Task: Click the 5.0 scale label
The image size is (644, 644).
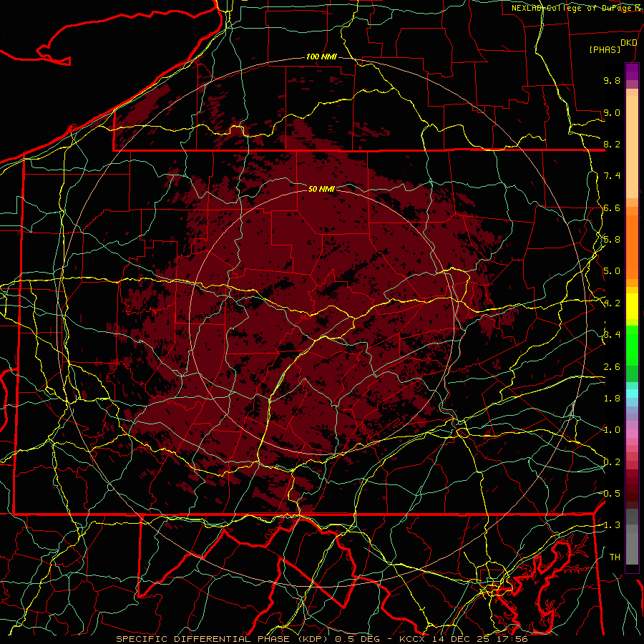Action: coord(612,271)
